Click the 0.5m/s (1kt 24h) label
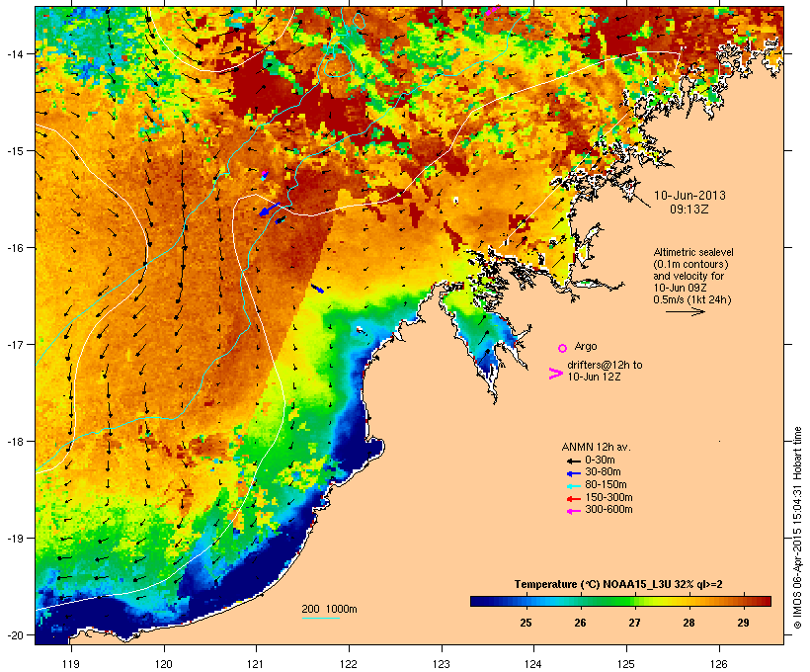 (x=692, y=299)
